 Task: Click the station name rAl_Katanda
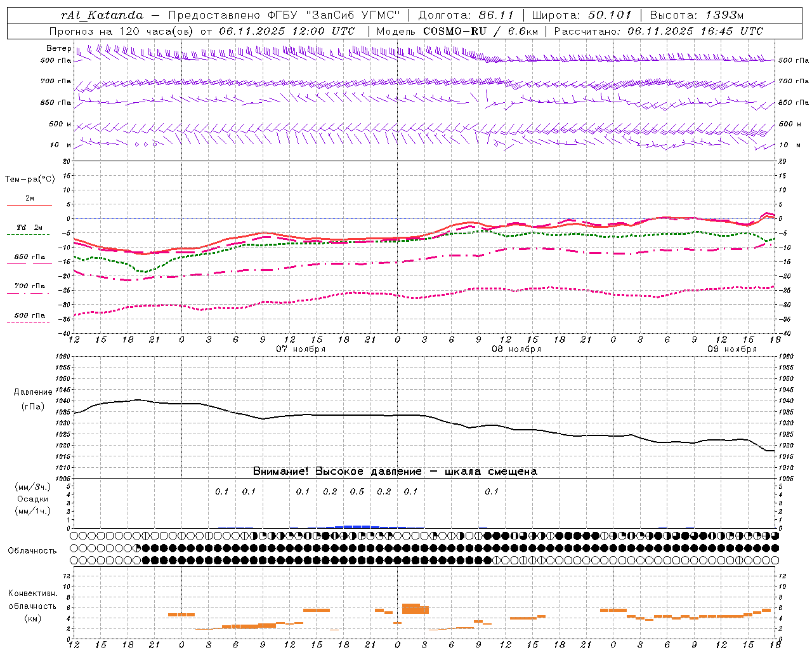tap(102, 15)
